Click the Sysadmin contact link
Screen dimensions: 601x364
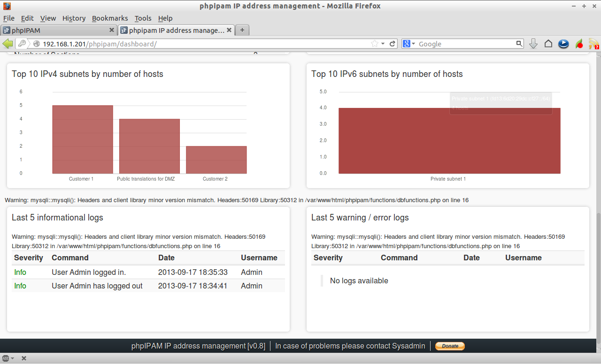(x=408, y=346)
